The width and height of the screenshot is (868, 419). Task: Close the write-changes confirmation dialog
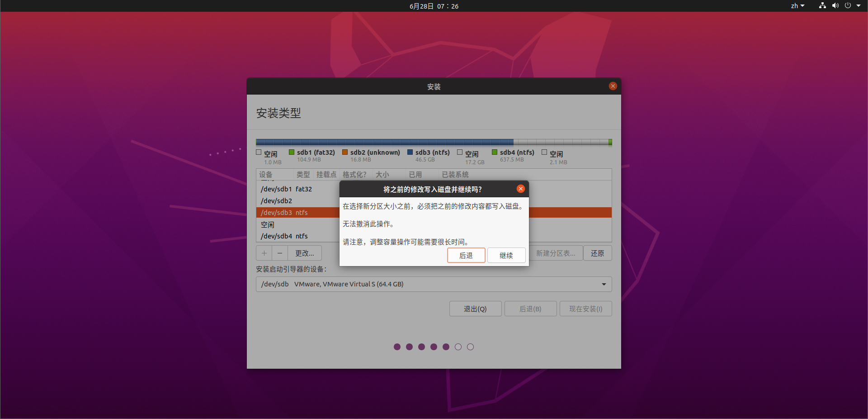[x=521, y=189]
